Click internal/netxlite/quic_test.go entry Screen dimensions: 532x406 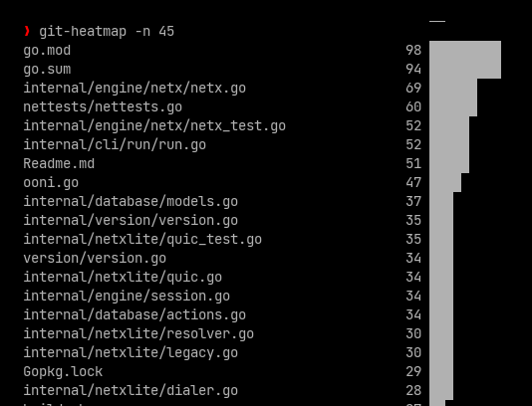point(142,240)
